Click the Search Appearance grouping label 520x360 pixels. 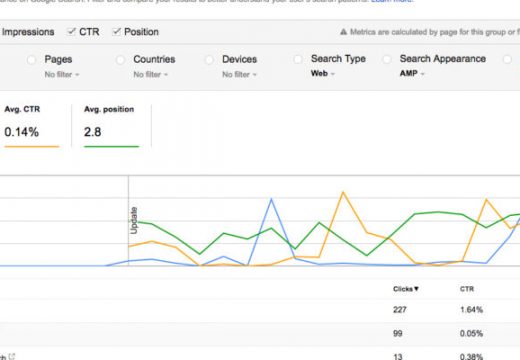(443, 59)
